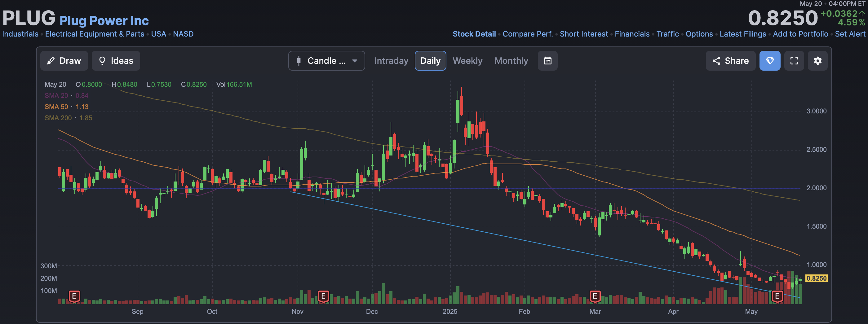Click the L 0.7530 low value

tap(159, 85)
